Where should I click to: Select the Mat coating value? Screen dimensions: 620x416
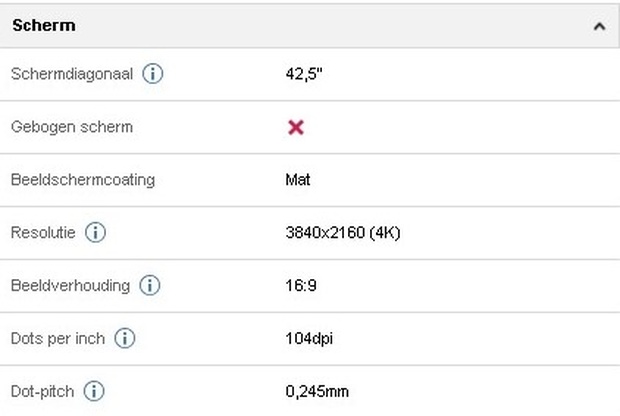pos(298,180)
